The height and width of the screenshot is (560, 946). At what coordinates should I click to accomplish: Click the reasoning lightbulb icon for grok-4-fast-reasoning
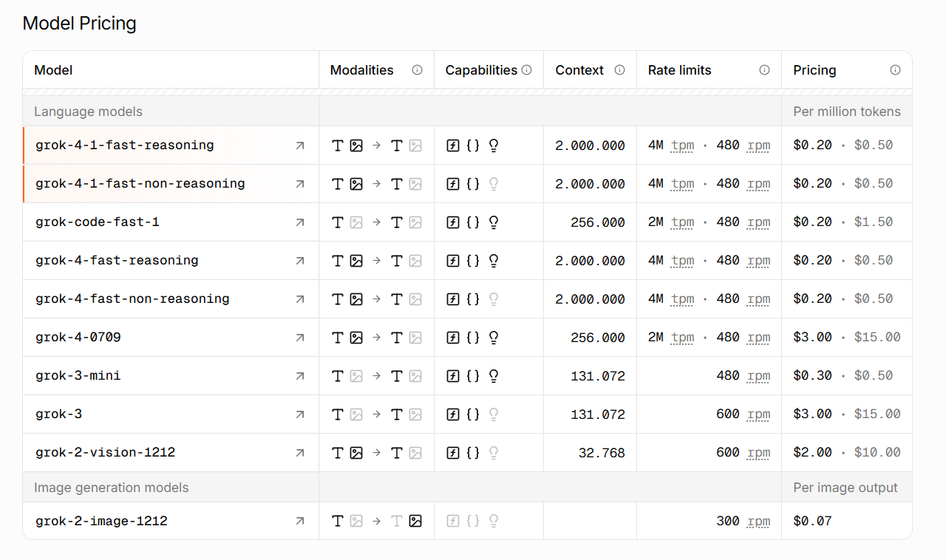494,261
